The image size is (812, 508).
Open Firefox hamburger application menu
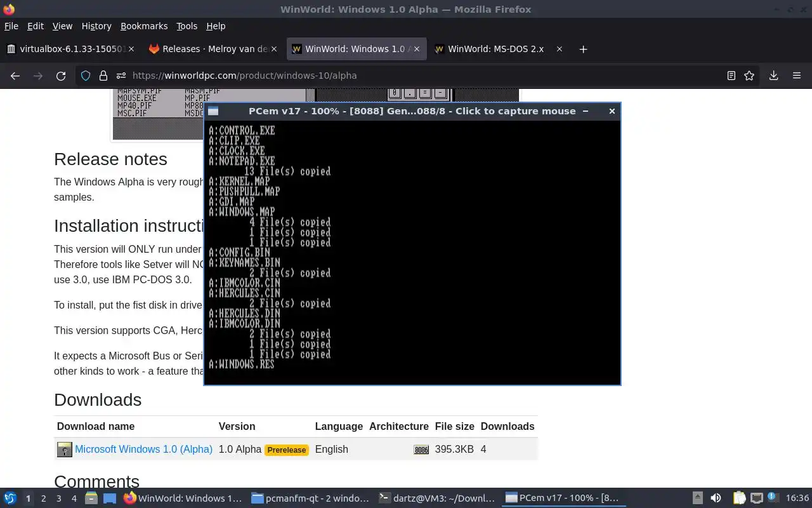pyautogui.click(x=797, y=76)
